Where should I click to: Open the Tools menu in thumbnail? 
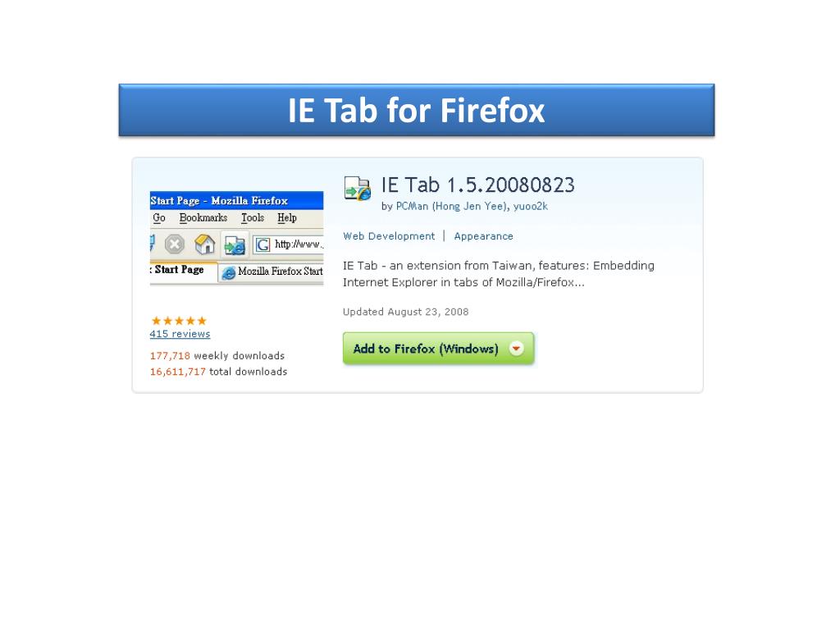(x=253, y=217)
